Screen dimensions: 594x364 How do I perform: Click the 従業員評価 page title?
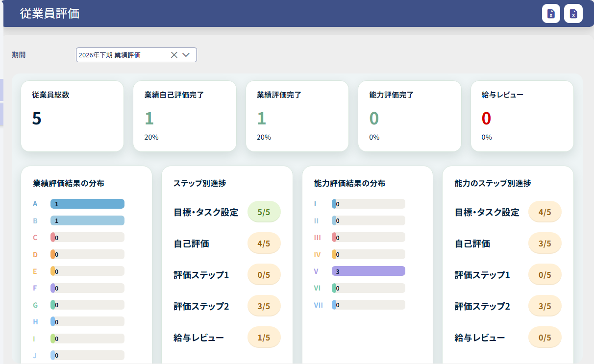click(49, 13)
